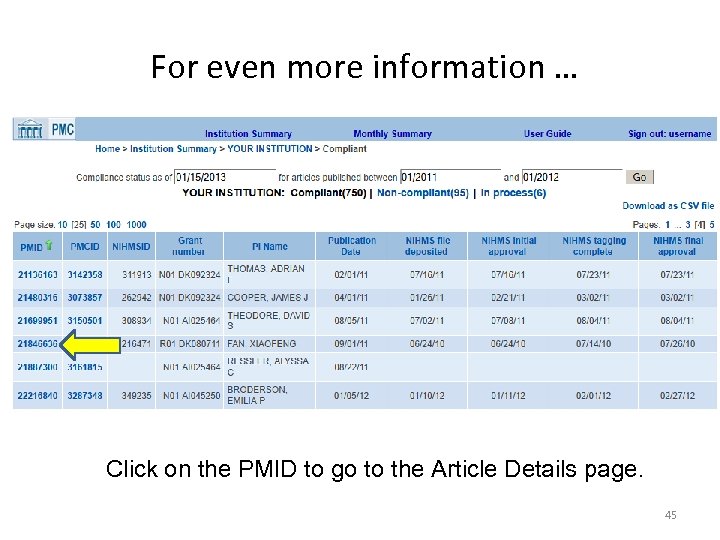Edit the published-between end date 01/2012
Image resolution: width=720 pixels, height=540 pixels.
point(572,177)
